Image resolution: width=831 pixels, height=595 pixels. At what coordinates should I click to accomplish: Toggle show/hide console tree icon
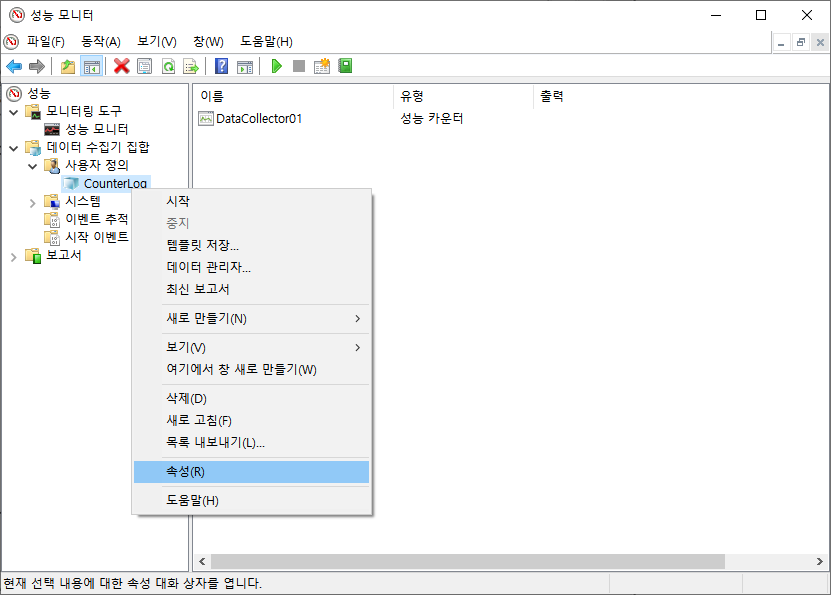(x=92, y=66)
